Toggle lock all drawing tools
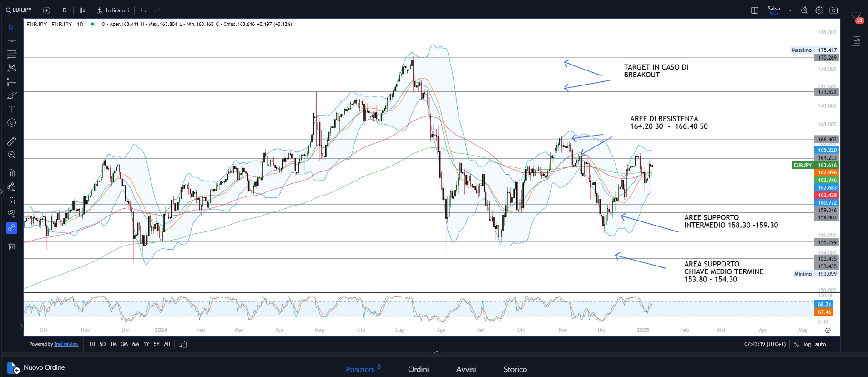This screenshot has width=868, height=377. 12,201
